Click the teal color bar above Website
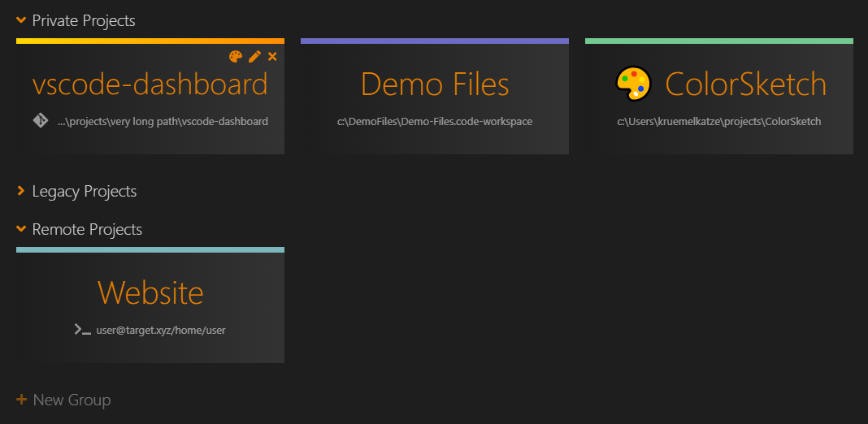868x424 pixels. point(150,249)
